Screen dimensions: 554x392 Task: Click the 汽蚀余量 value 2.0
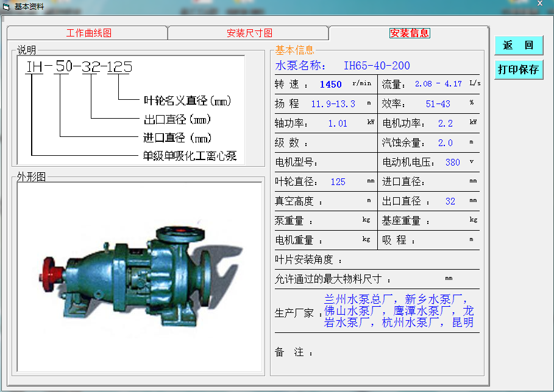click(445, 143)
